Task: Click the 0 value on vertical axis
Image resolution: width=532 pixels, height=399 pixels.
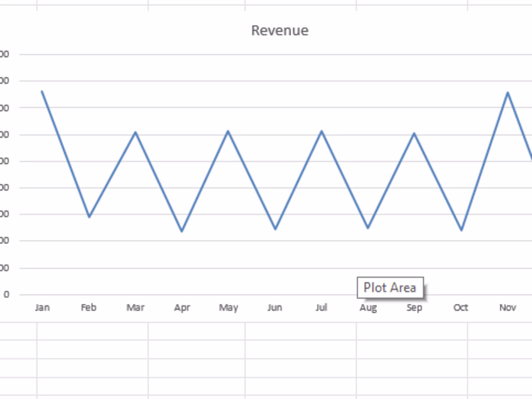Action: click(6, 295)
